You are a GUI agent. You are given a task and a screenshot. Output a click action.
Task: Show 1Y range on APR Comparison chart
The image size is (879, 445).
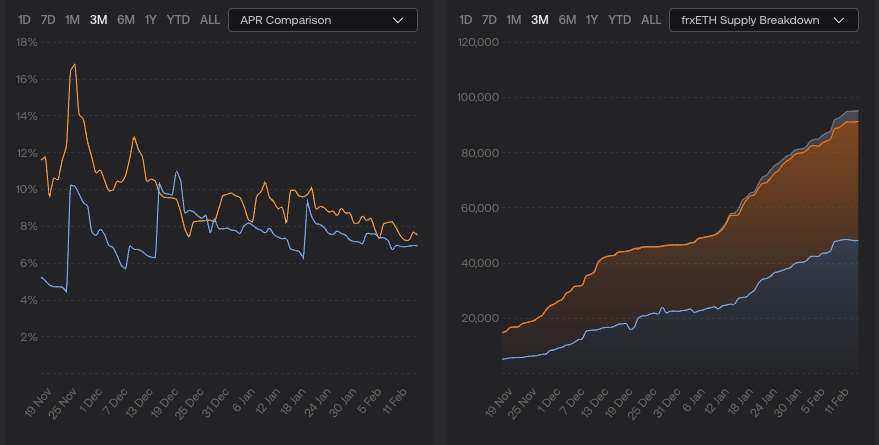tap(151, 20)
